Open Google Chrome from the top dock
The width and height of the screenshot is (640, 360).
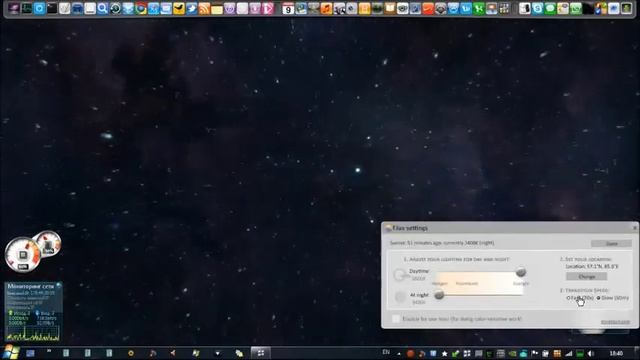(141, 9)
